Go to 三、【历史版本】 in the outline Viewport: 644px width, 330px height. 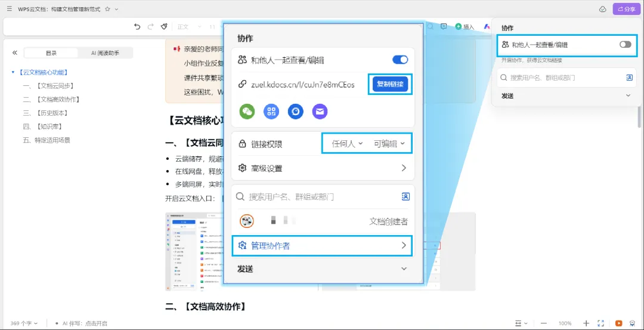click(x=45, y=113)
